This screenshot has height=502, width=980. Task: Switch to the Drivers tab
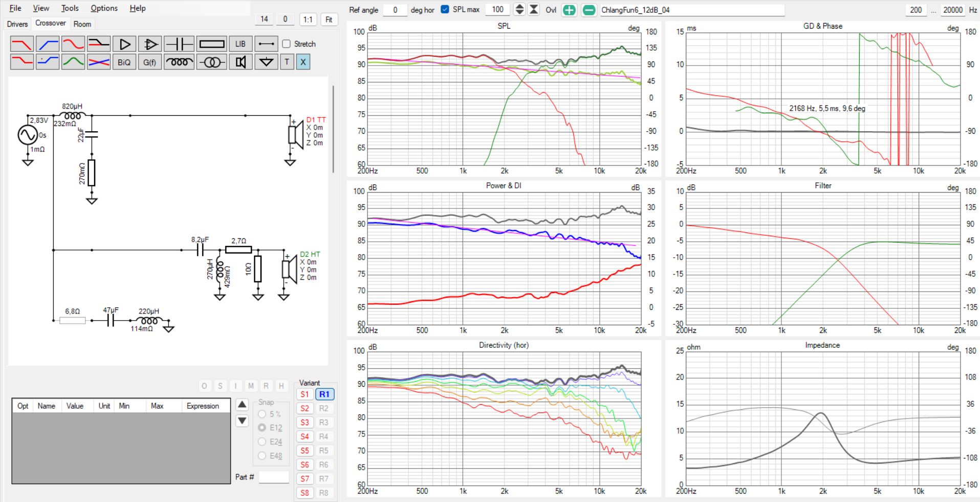17,24
